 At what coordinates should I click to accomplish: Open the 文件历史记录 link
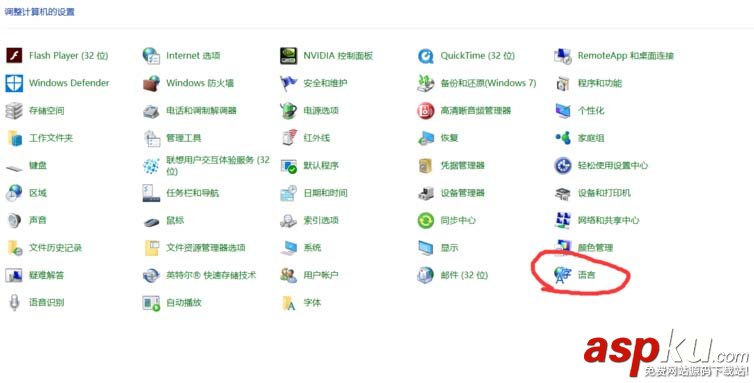(x=55, y=248)
